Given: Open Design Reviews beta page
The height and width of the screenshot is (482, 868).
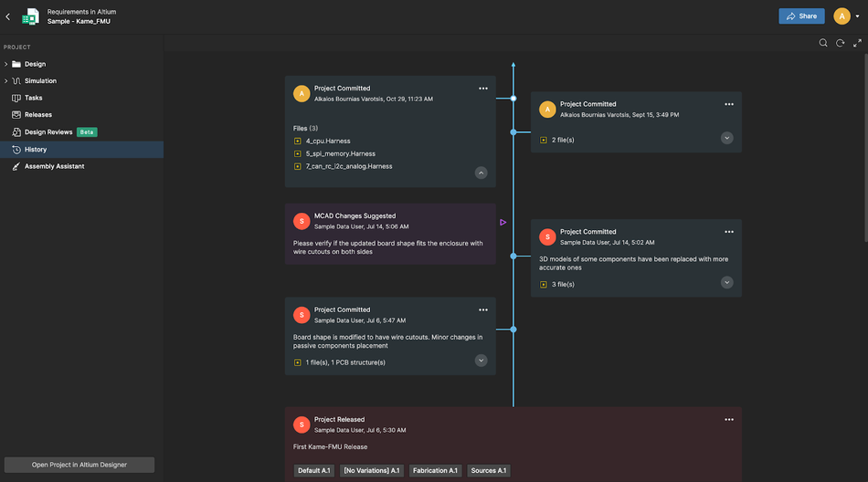Looking at the screenshot, I should point(48,132).
